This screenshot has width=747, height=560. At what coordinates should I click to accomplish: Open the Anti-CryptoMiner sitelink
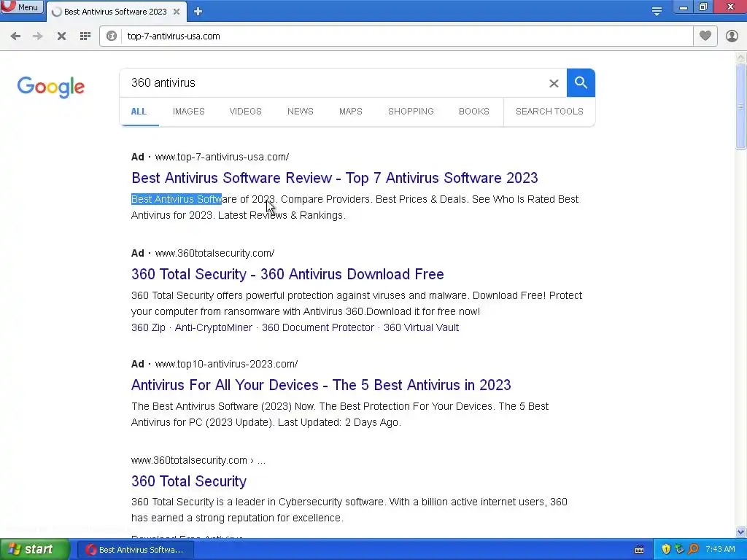click(214, 327)
